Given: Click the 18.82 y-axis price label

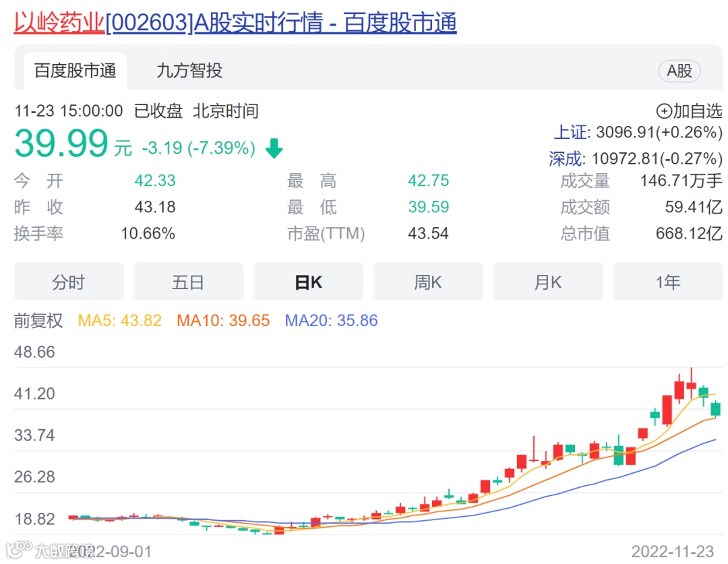Looking at the screenshot, I should [x=34, y=519].
